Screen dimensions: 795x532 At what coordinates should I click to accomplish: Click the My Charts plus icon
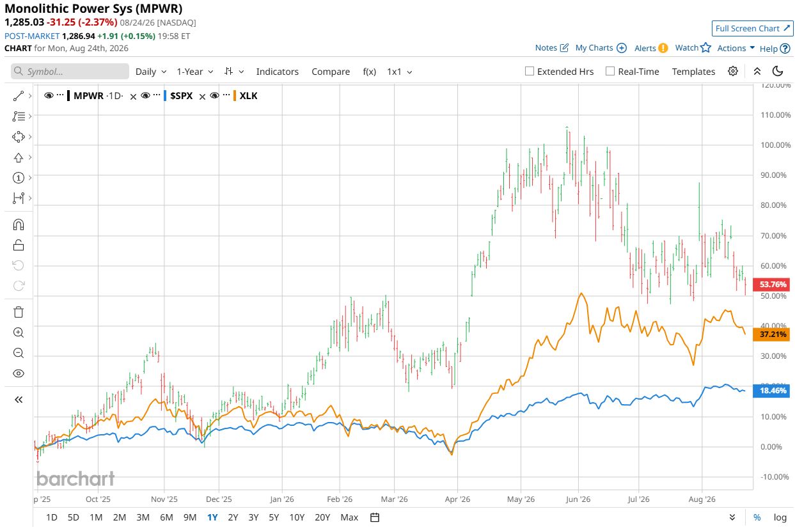point(621,48)
